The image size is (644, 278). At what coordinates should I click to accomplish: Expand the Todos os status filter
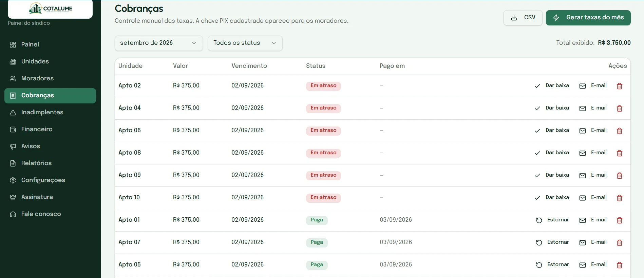[245, 43]
